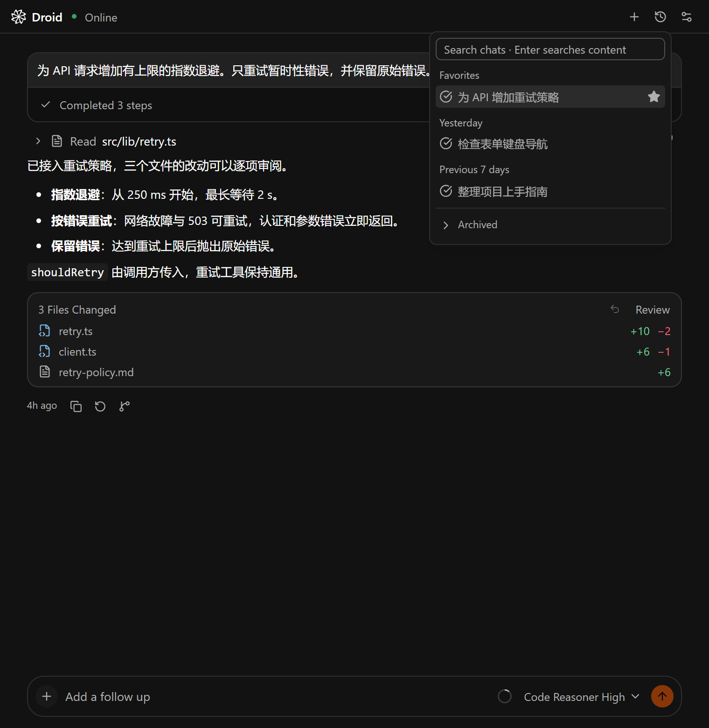Open settings sliders icon in header

pyautogui.click(x=687, y=17)
